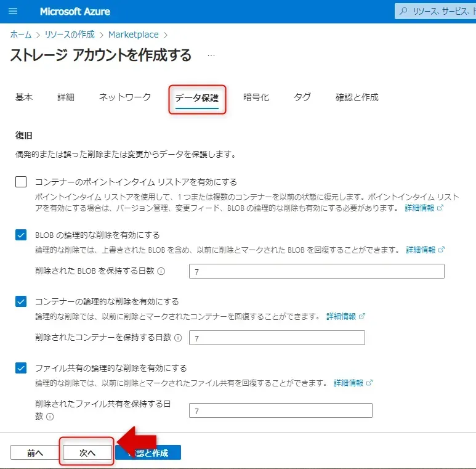
Task: Click Marketplace breadcrumb link
Action: click(x=133, y=35)
